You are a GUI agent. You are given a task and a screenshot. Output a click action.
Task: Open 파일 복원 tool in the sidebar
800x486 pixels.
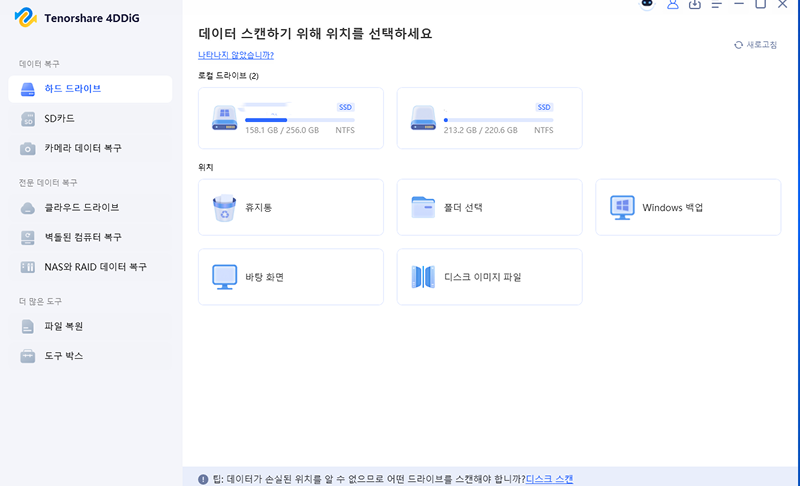coord(90,326)
